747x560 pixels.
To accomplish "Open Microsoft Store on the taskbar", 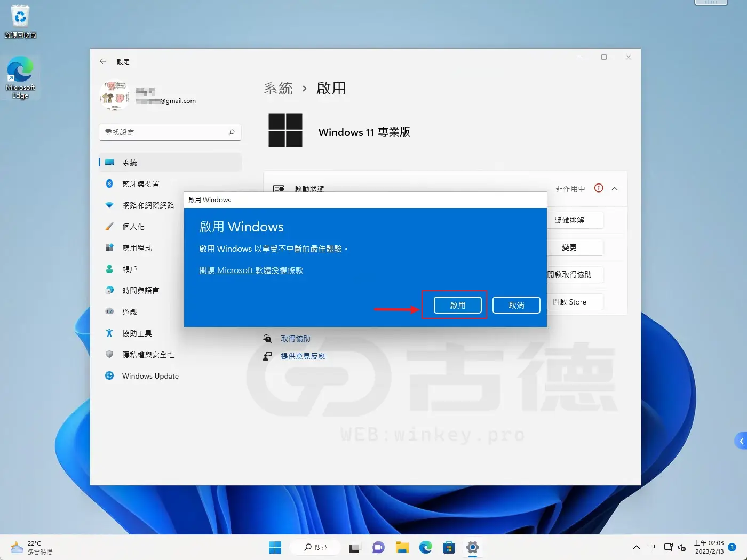I will [449, 547].
